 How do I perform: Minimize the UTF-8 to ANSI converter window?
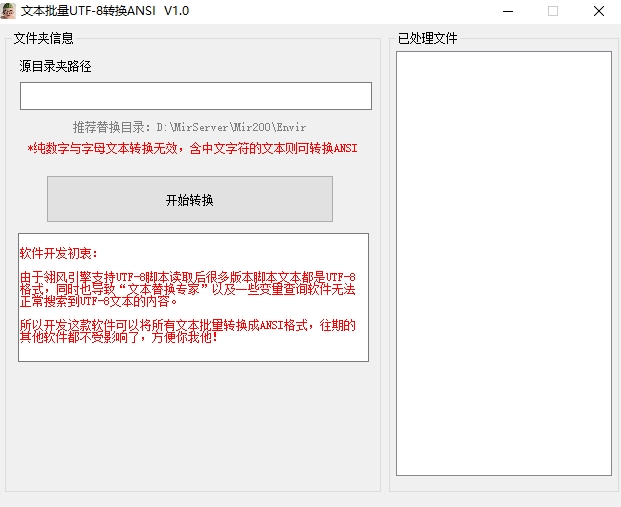[x=507, y=11]
